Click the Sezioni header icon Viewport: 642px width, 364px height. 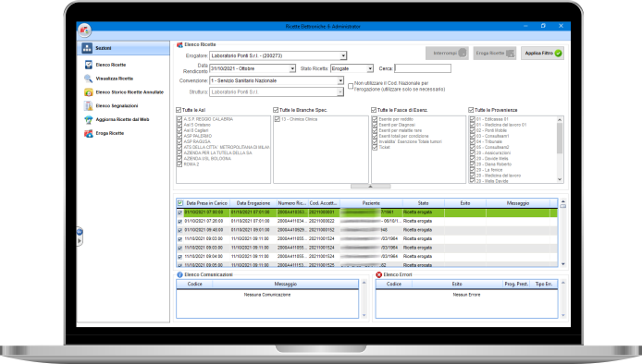[x=87, y=48]
